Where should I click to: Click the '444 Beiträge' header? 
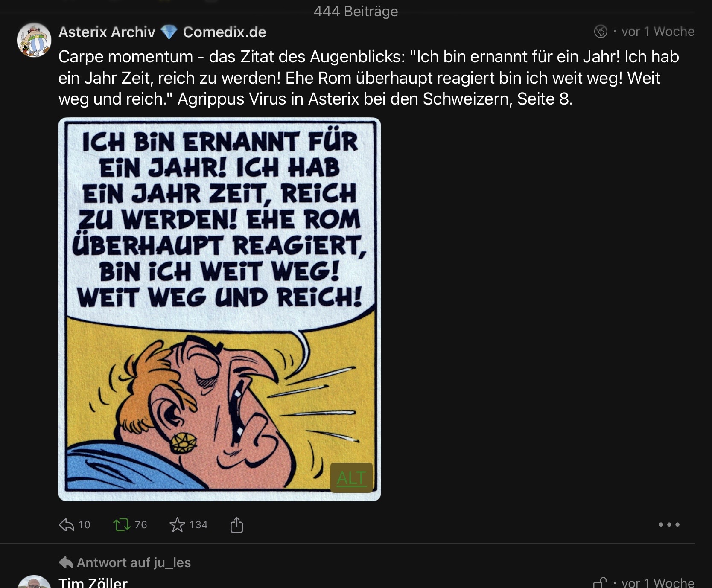[x=356, y=11]
